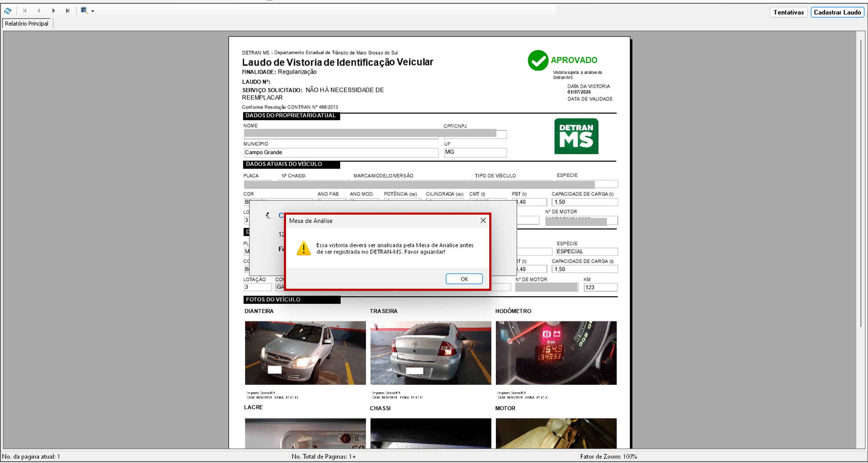Select the Relatório Principal tab
Image resolution: width=868 pixels, height=463 pixels.
point(27,24)
